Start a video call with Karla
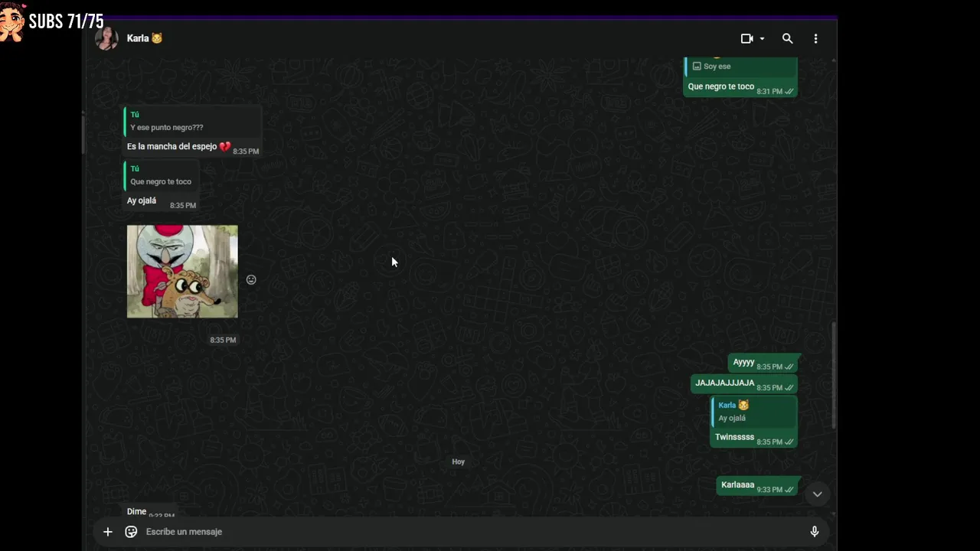Image resolution: width=980 pixels, height=551 pixels. pyautogui.click(x=747, y=38)
